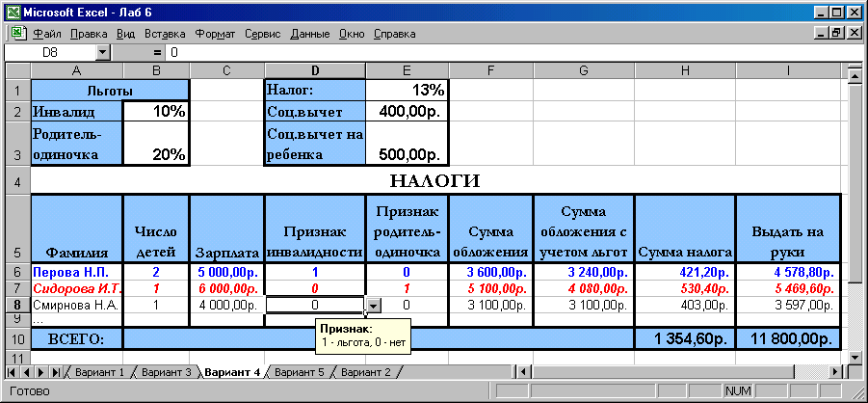The width and height of the screenshot is (868, 403).
Task: Click the equals sign edit formula button
Action: (x=157, y=53)
